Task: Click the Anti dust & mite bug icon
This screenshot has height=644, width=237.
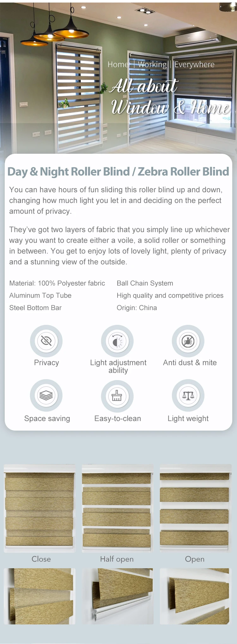Action: (188, 341)
